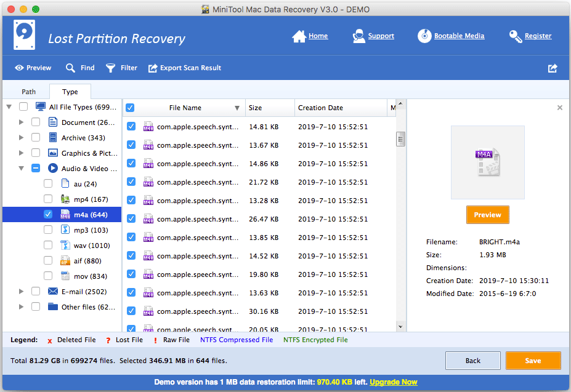Click the share icon at toolbar right

553,68
